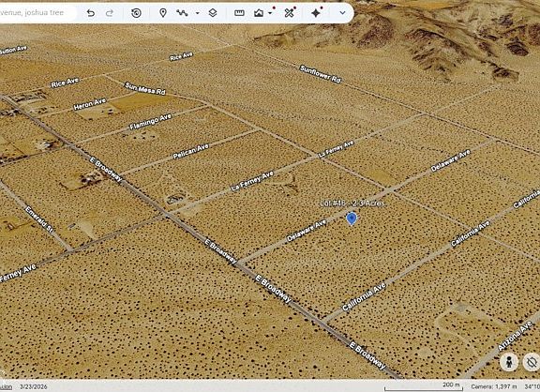The height and width of the screenshot is (392, 540).
Task: Click the 'Pelican Ave' road label
Action: (190, 151)
